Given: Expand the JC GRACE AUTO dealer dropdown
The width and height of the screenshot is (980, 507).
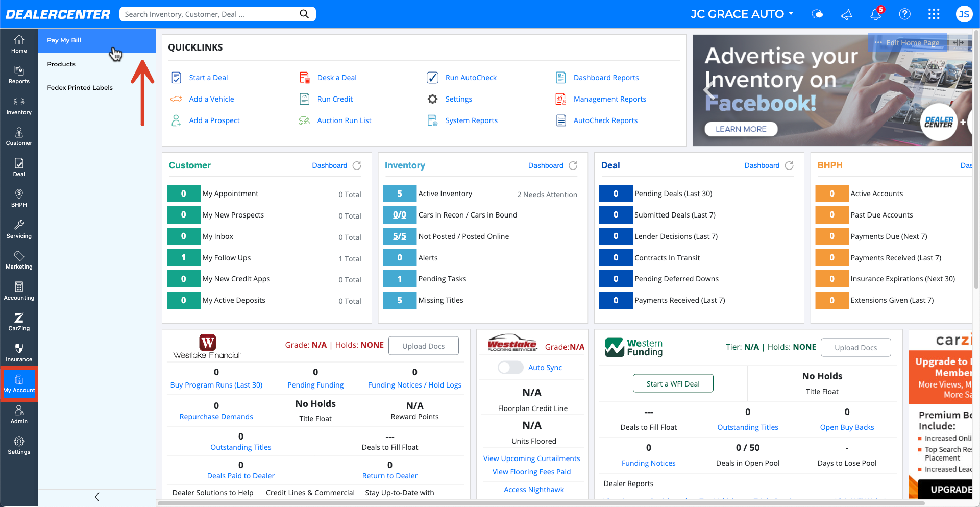Looking at the screenshot, I should point(742,14).
